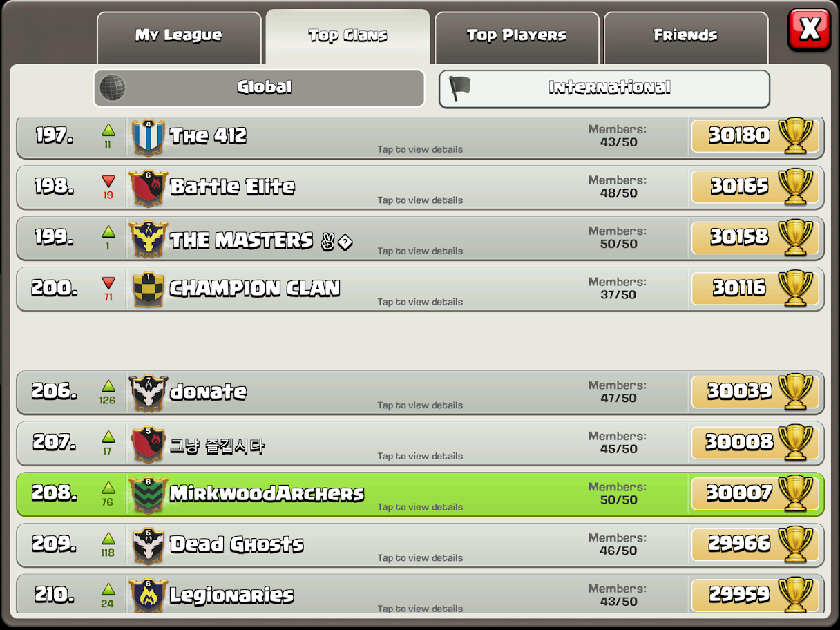Close the leaderboard with red X

[810, 30]
